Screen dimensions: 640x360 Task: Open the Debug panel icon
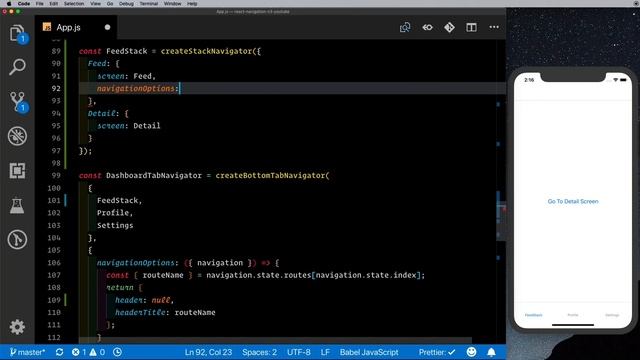click(17, 136)
